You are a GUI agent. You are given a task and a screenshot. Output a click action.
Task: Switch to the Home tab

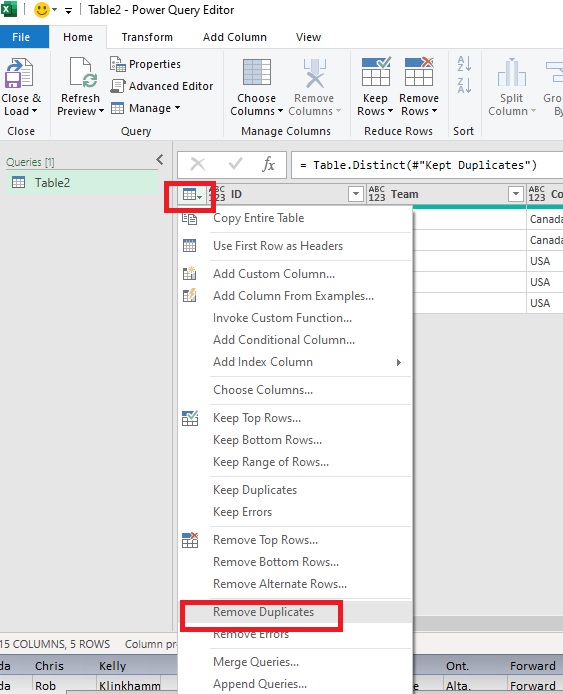pyautogui.click(x=78, y=37)
